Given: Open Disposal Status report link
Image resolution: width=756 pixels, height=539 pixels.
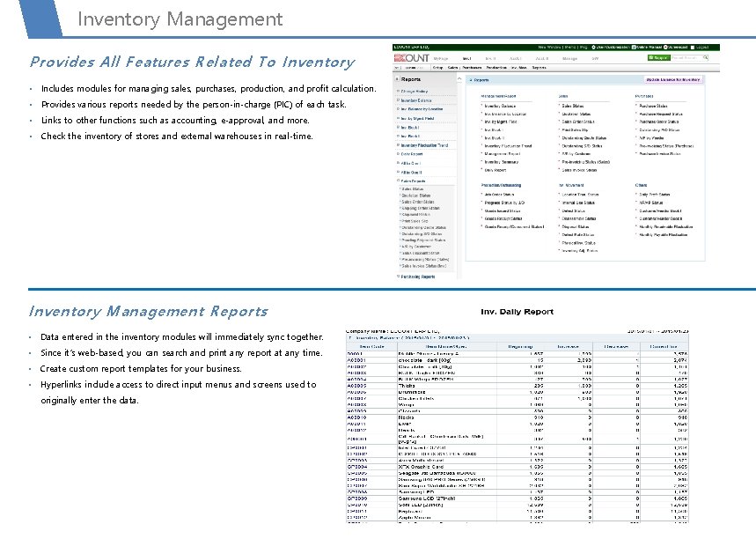Looking at the screenshot, I should 576,227.
